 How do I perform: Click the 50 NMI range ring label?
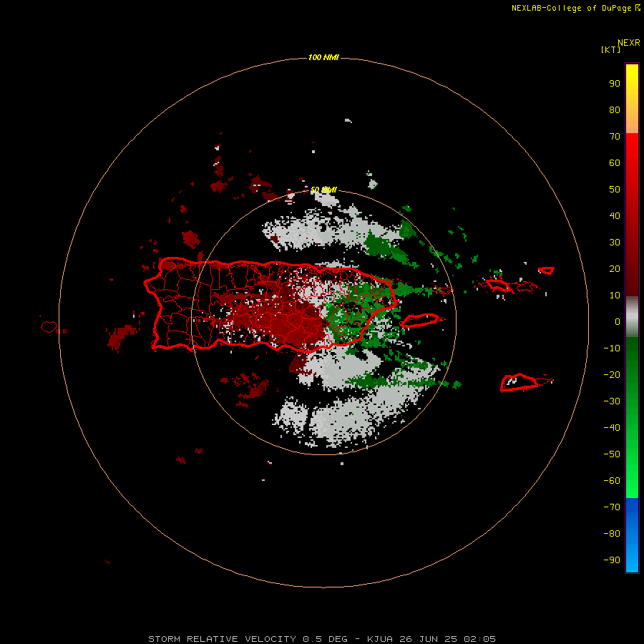(323, 190)
